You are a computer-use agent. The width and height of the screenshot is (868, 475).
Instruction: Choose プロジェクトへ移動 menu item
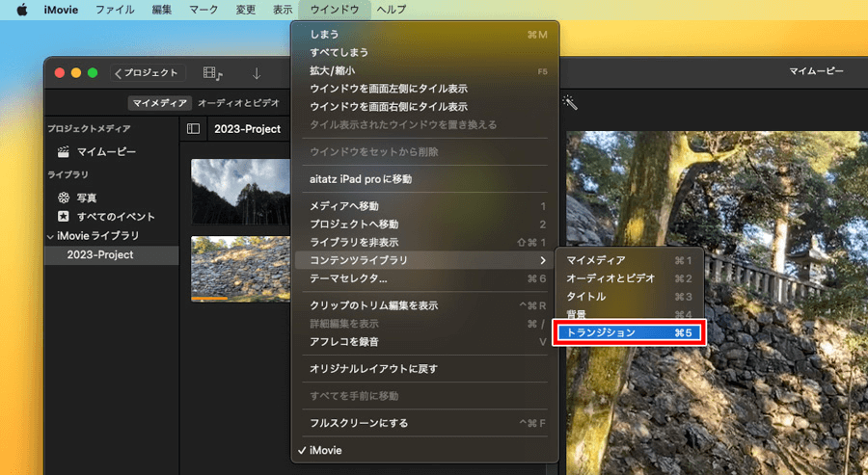425,224
